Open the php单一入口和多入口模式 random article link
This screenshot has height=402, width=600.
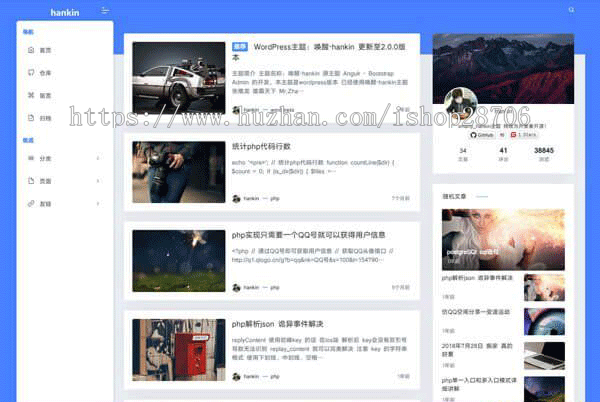(479, 384)
